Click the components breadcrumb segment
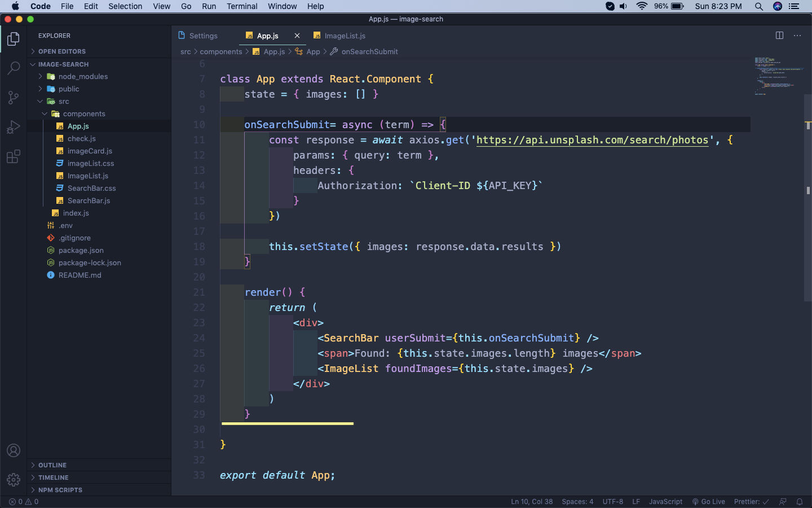The width and height of the screenshot is (812, 508). pos(221,51)
